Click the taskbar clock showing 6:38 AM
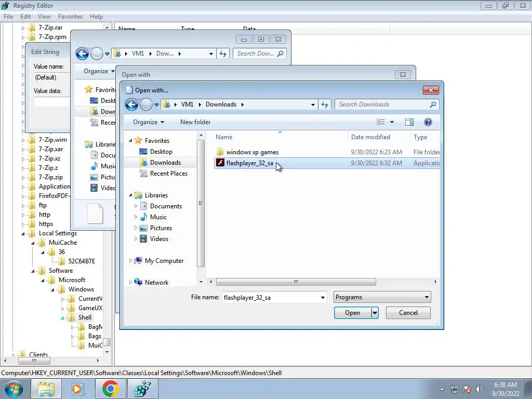The height and width of the screenshot is (399, 532). [506, 389]
